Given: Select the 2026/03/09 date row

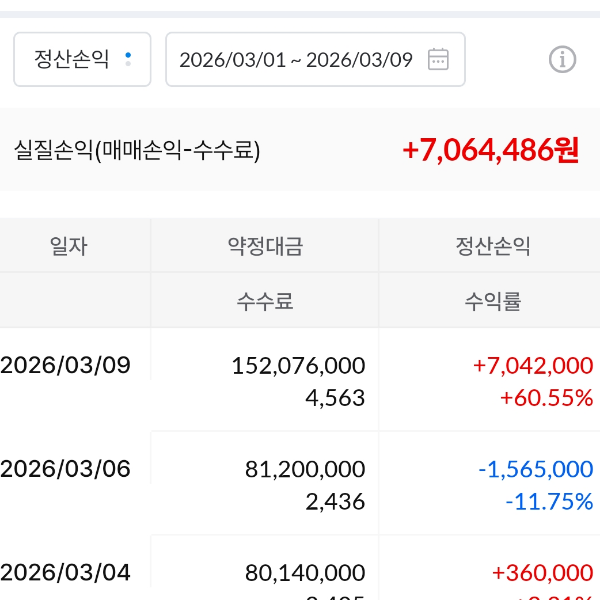Looking at the screenshot, I should point(66,365).
